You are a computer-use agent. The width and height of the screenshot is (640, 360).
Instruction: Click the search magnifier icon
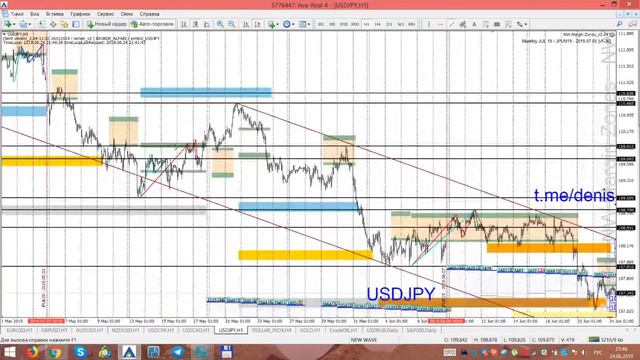(x=620, y=24)
